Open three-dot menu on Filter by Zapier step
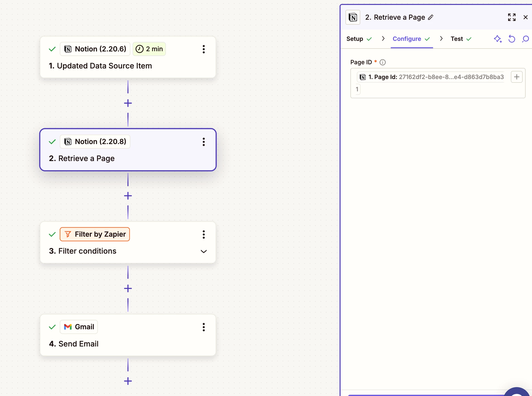 (203, 234)
